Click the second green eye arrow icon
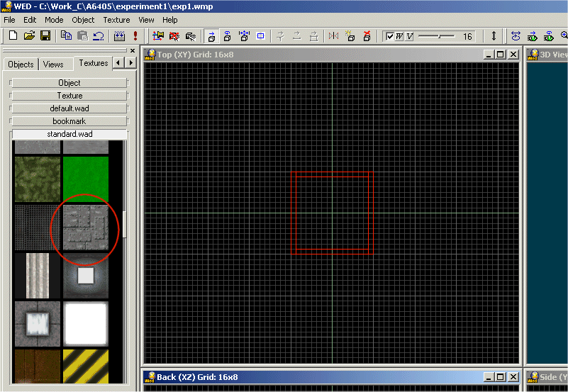This screenshot has height=392, width=568. pyautogui.click(x=549, y=36)
